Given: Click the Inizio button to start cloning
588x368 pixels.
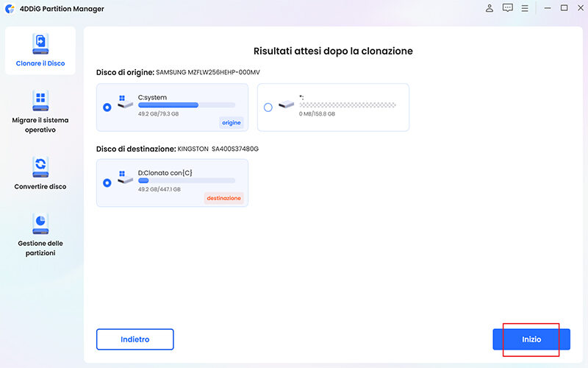Looking at the screenshot, I should (531, 339).
